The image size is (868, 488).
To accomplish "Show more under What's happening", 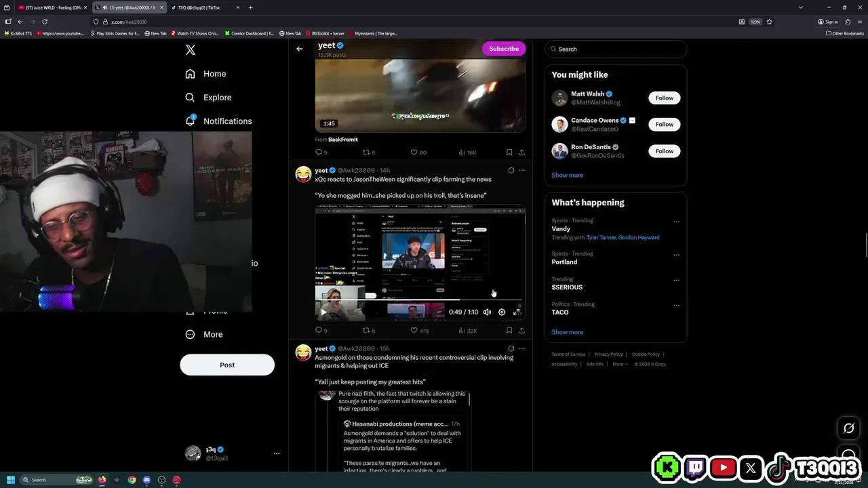I will point(567,332).
